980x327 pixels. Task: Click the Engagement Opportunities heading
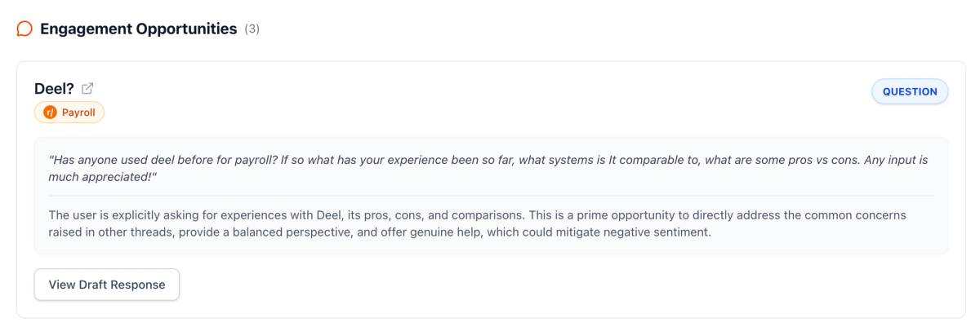point(138,29)
